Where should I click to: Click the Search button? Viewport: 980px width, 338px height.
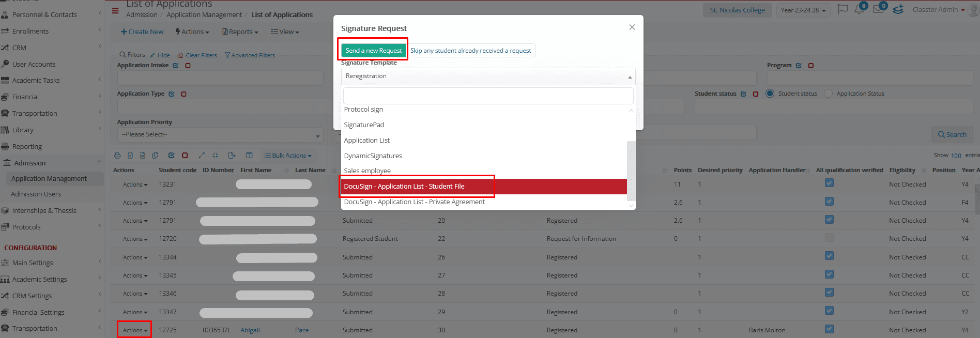pos(952,134)
